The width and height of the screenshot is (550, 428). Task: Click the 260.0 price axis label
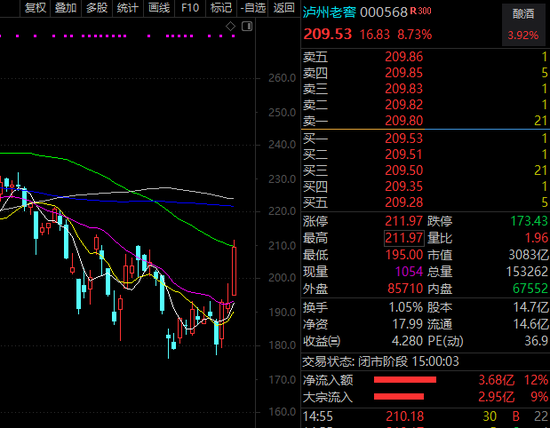pos(282,78)
